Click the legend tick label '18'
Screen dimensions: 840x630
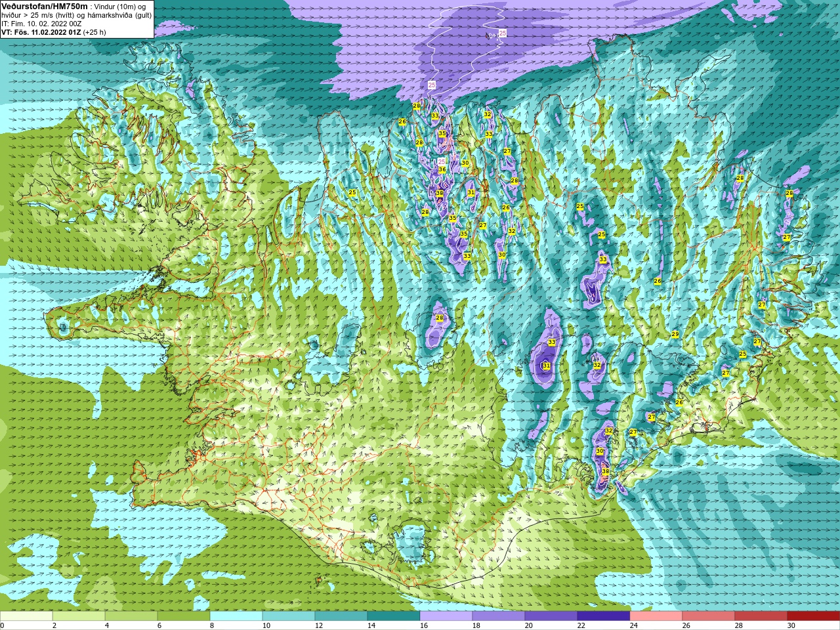476,625
